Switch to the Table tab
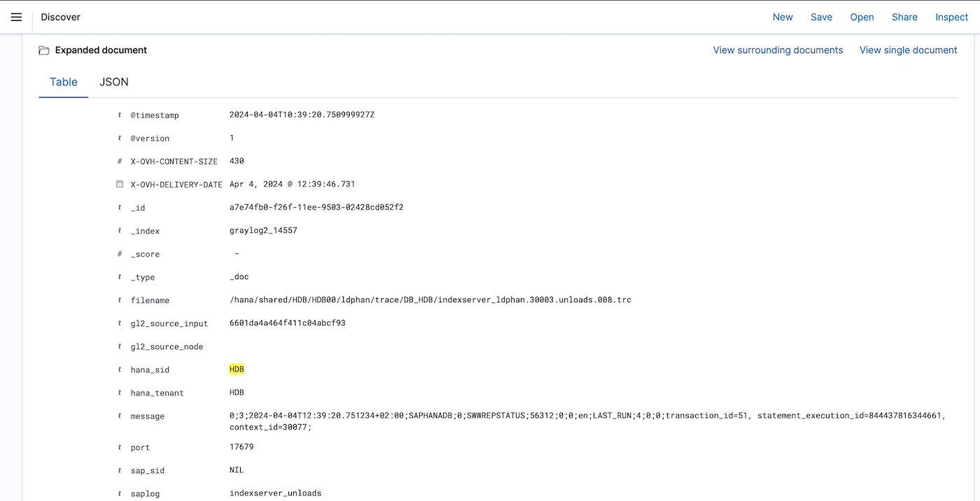 pos(64,82)
